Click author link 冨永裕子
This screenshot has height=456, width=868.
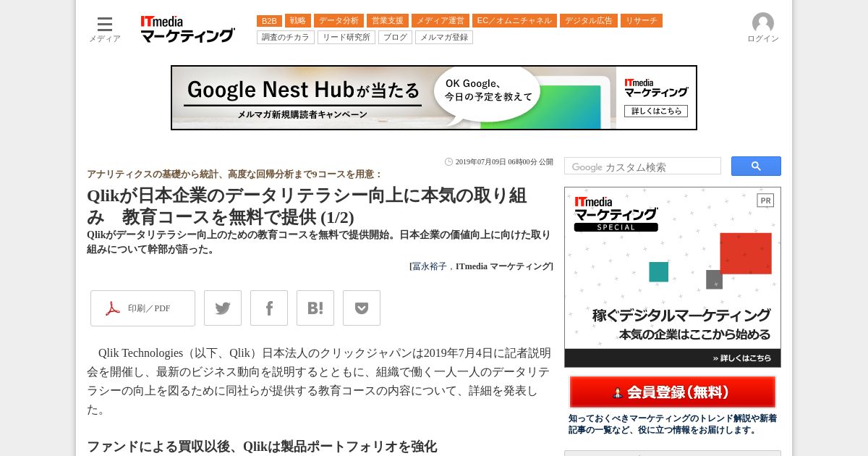click(430, 266)
